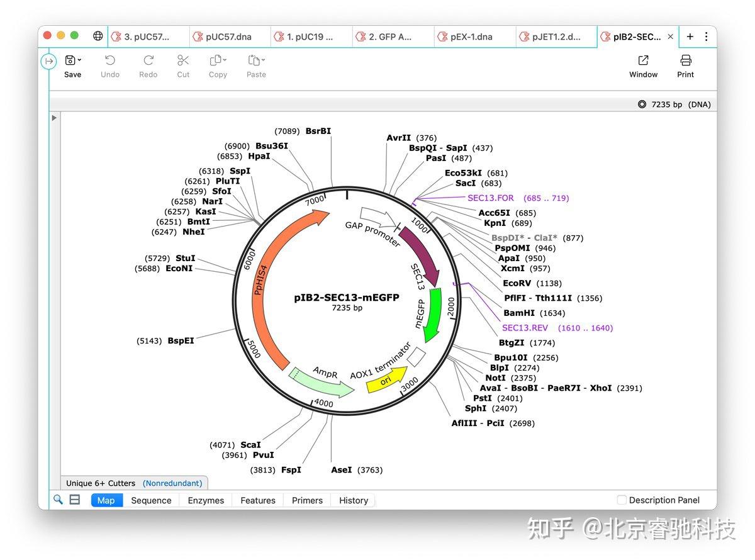Switch to the 1. pUC19 tab
The image size is (755, 560).
311,36
